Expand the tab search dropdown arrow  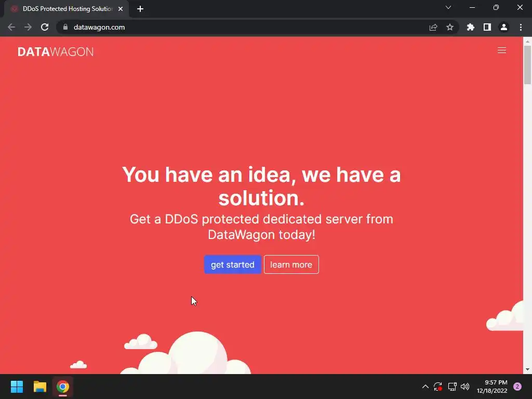(448, 7)
